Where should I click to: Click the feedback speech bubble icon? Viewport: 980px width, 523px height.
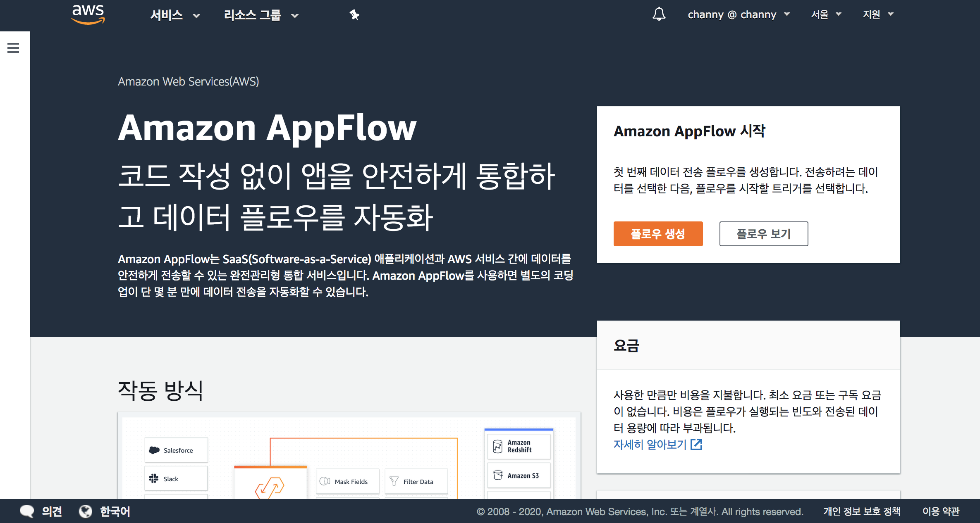click(27, 511)
